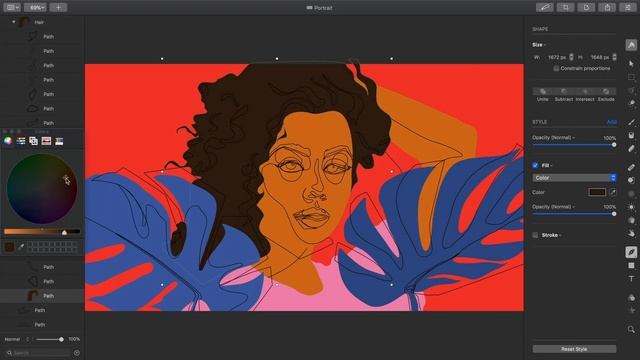The width and height of the screenshot is (640, 360).
Task: Click the plus Add button in toolbar
Action: click(x=58, y=7)
